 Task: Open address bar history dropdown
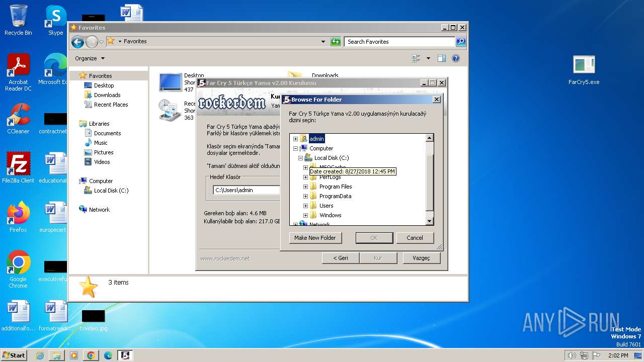coord(323,42)
